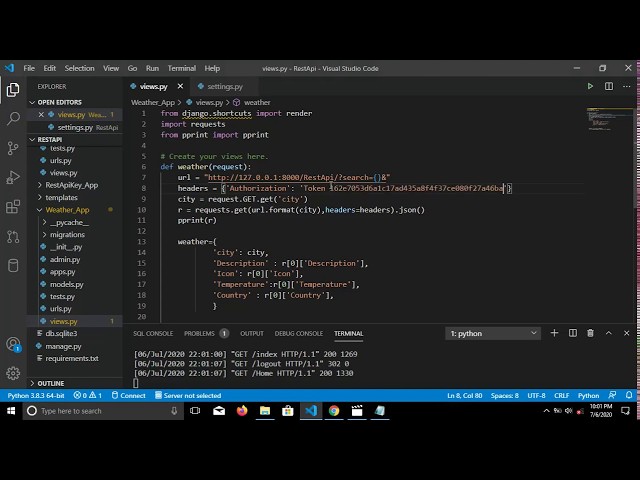This screenshot has width=640, height=480.
Task: Open the '1: python' terminal selector dropdown
Action: point(493,333)
